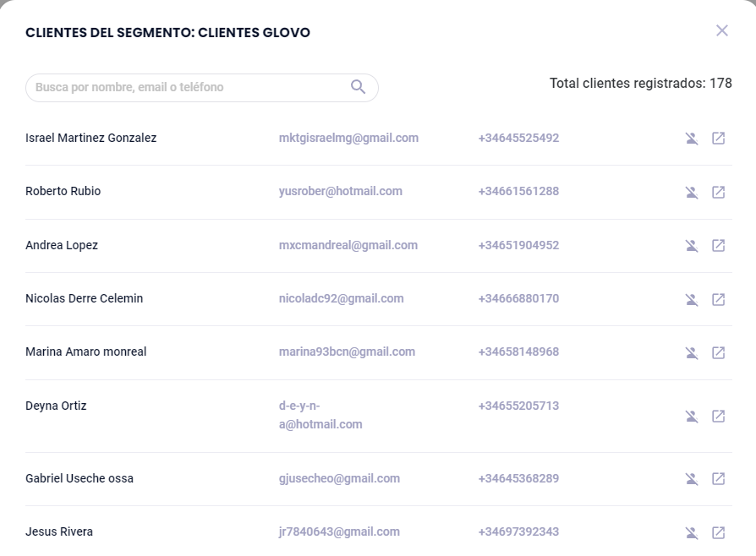The height and width of the screenshot is (556, 756).
Task: Click the remove-user icon for Roberto Rubio
Action: tap(692, 193)
